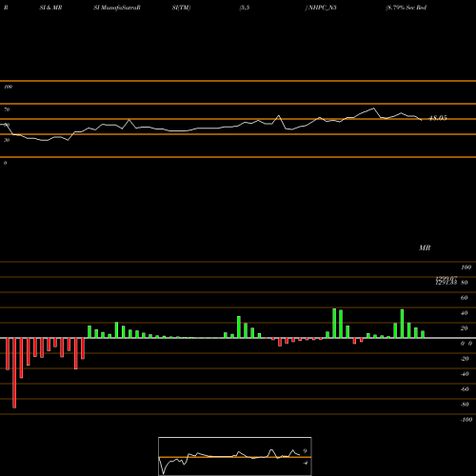Viewport: 476px width, 476px height.
Task: Click the MR axis label -40
Action: (x=465, y=374)
